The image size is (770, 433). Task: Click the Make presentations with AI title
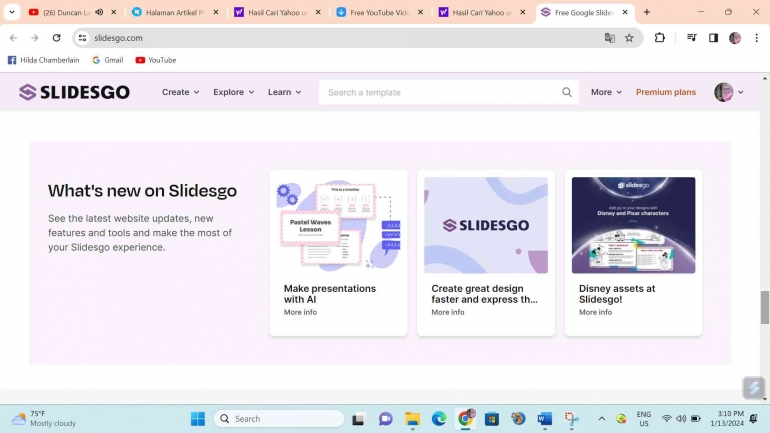pos(330,294)
